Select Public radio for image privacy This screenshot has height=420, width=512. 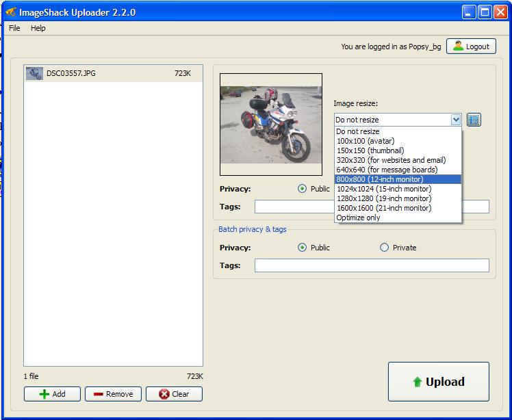click(302, 189)
